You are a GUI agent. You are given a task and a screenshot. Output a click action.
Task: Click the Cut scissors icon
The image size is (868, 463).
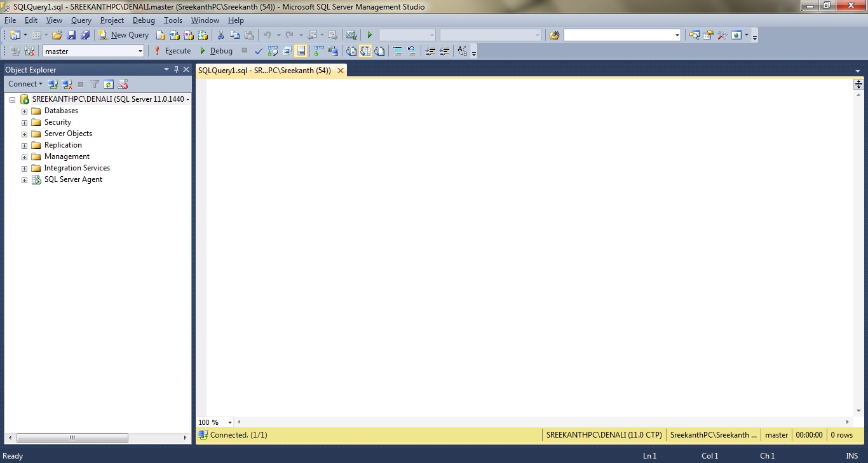[x=220, y=35]
